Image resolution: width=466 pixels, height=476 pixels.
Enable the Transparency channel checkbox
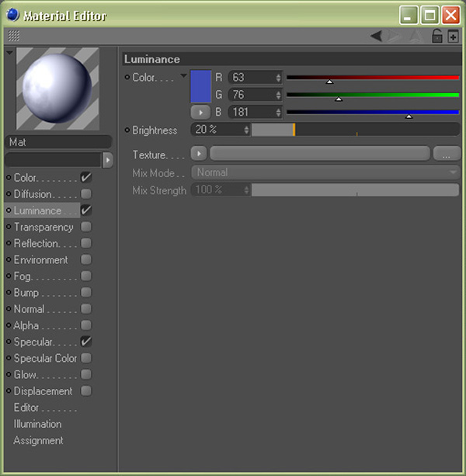86,227
